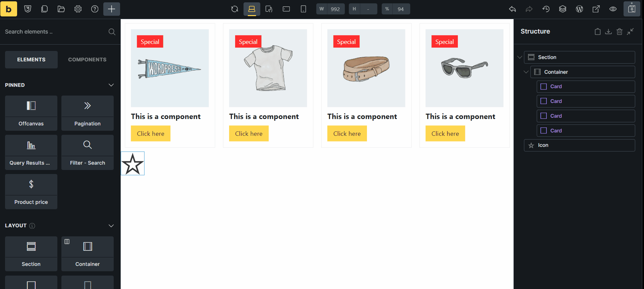This screenshot has height=289, width=644.
Task: Click the Structure copy to clipboard icon
Action: (x=598, y=32)
